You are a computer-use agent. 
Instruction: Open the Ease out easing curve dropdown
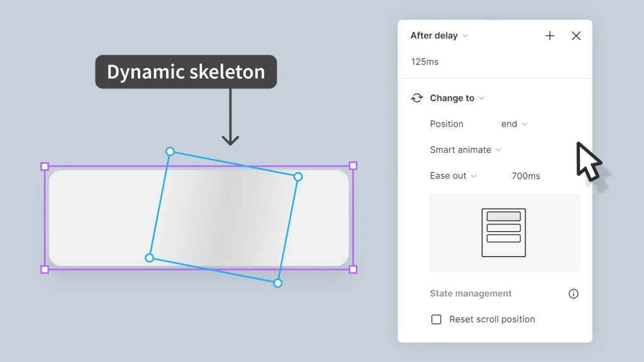coord(453,176)
